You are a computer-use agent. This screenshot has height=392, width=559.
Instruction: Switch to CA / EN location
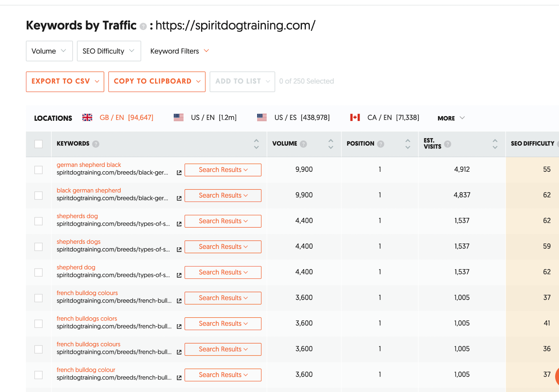[x=393, y=118]
